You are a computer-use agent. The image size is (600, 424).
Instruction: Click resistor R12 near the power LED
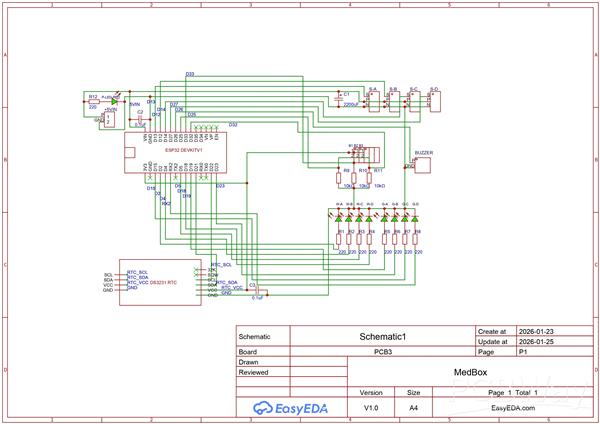pos(93,101)
